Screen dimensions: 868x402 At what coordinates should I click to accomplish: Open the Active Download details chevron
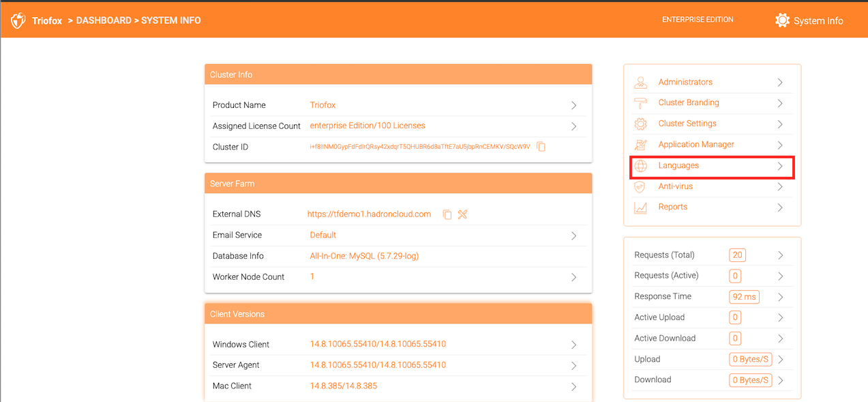[781, 339]
